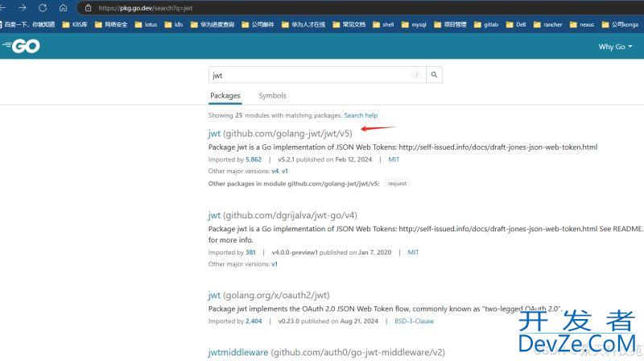Screen dimensions: 644x361
Task: Open the Dell bookmark folder
Action: (516, 25)
